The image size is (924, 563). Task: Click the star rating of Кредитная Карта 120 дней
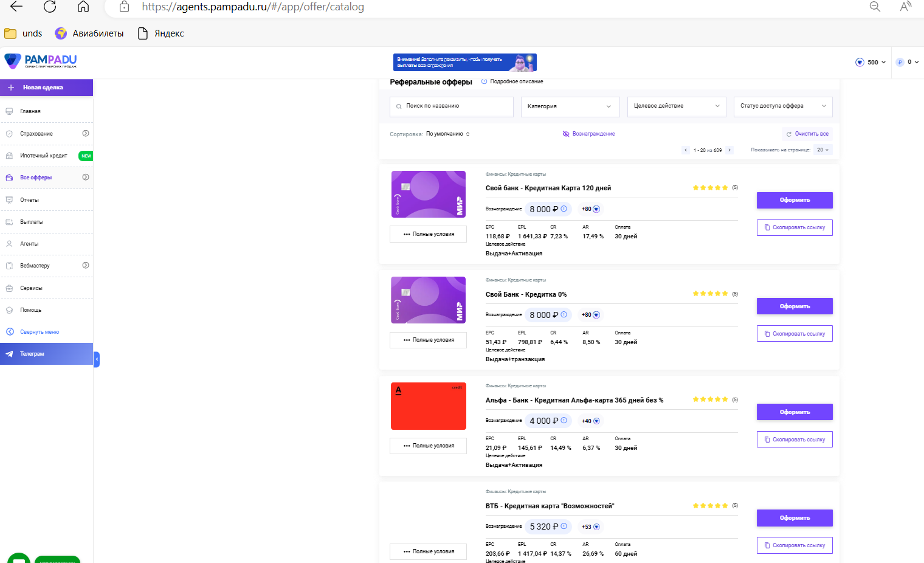click(710, 188)
